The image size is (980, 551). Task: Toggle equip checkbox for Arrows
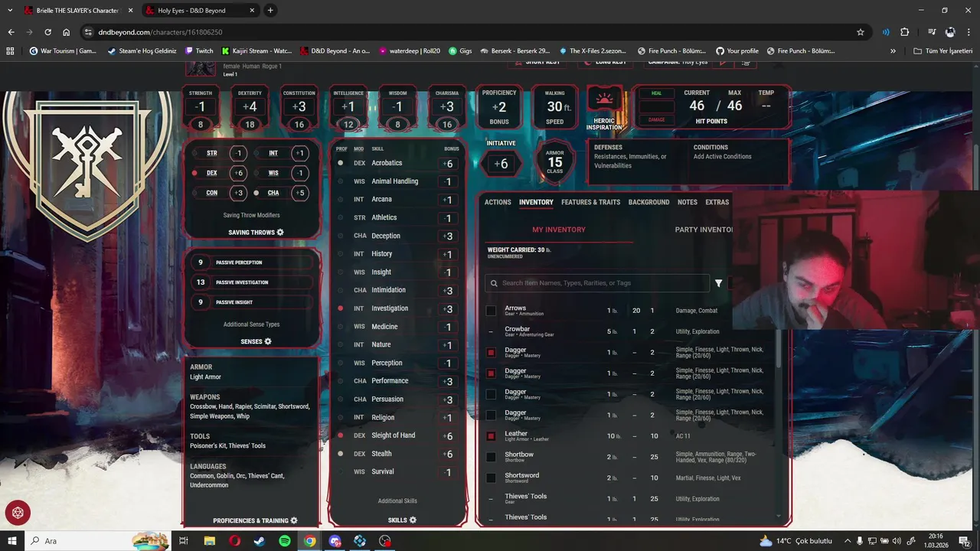point(491,311)
